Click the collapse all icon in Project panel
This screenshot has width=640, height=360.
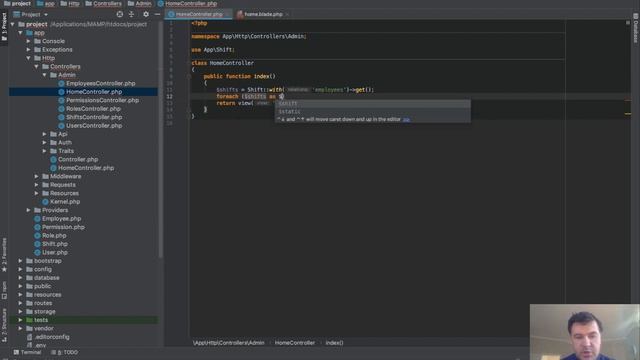(x=131, y=14)
